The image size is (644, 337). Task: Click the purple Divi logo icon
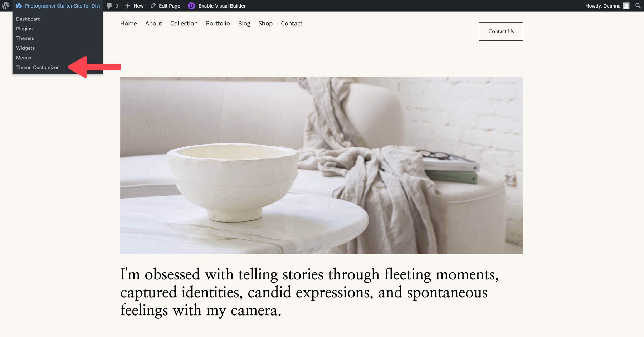pyautogui.click(x=191, y=6)
